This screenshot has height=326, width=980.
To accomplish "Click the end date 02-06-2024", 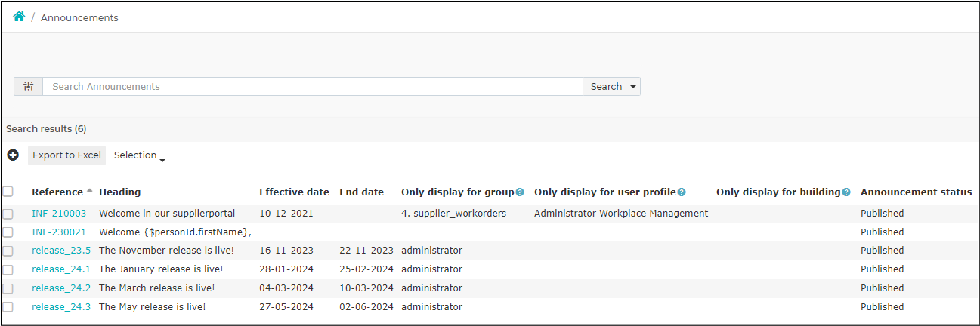I will point(366,307).
